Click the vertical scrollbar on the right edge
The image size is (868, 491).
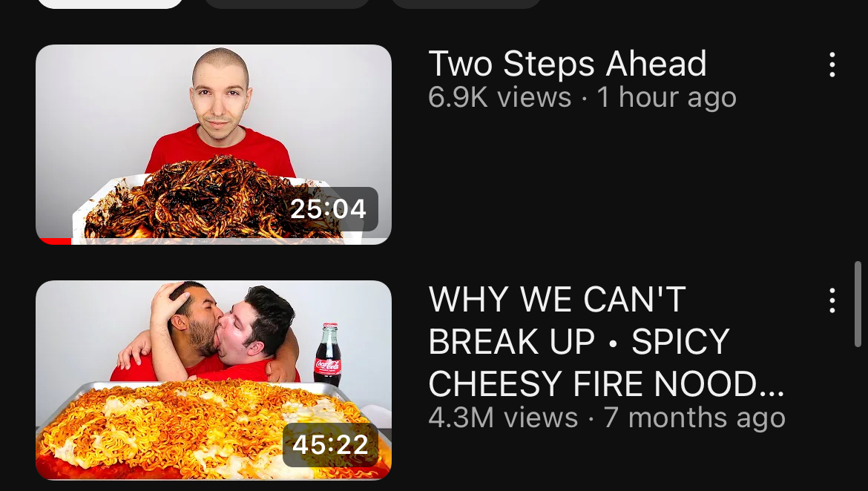point(858,304)
